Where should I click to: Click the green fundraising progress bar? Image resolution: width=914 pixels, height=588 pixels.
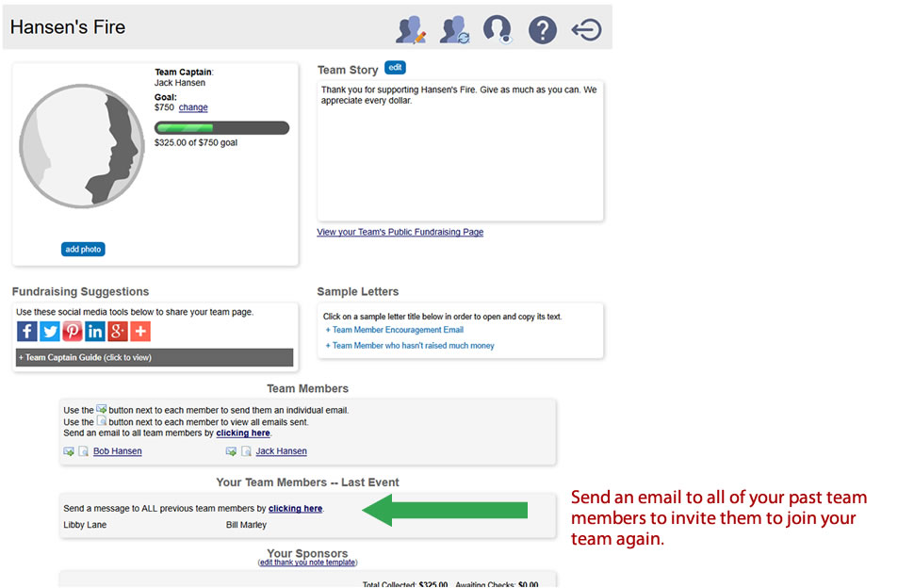point(221,128)
